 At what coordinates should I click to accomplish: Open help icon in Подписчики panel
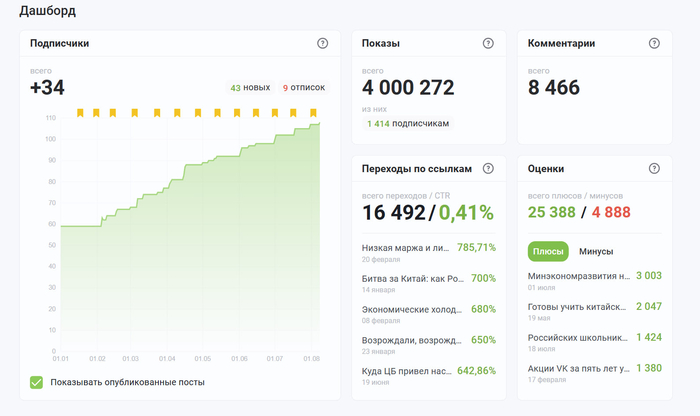(322, 43)
